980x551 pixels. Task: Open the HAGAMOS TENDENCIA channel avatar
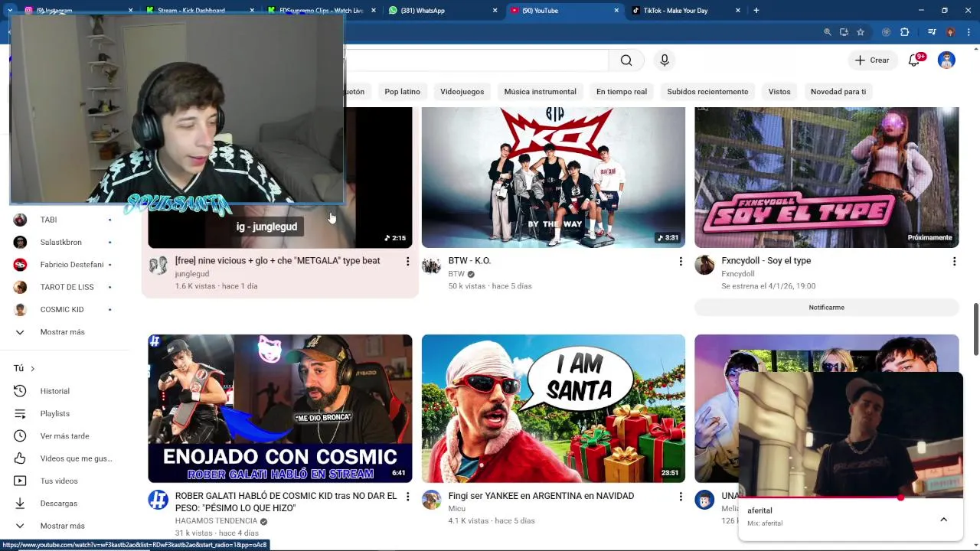[158, 500]
